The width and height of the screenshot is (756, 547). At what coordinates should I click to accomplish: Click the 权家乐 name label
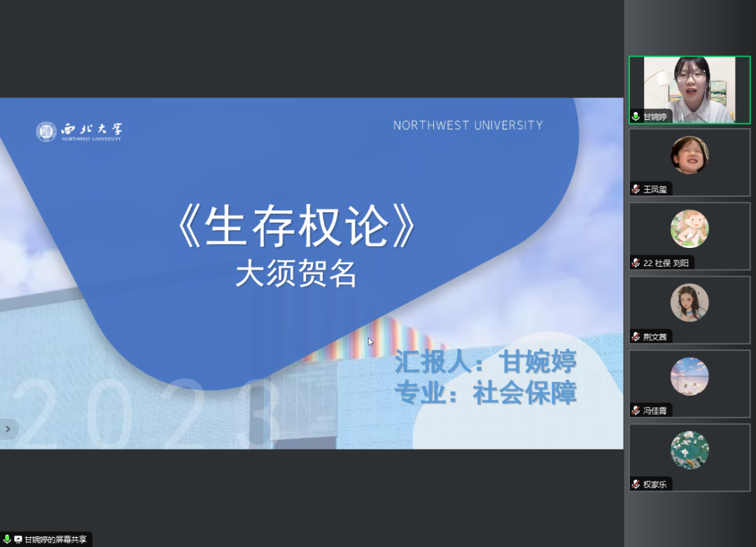click(655, 485)
